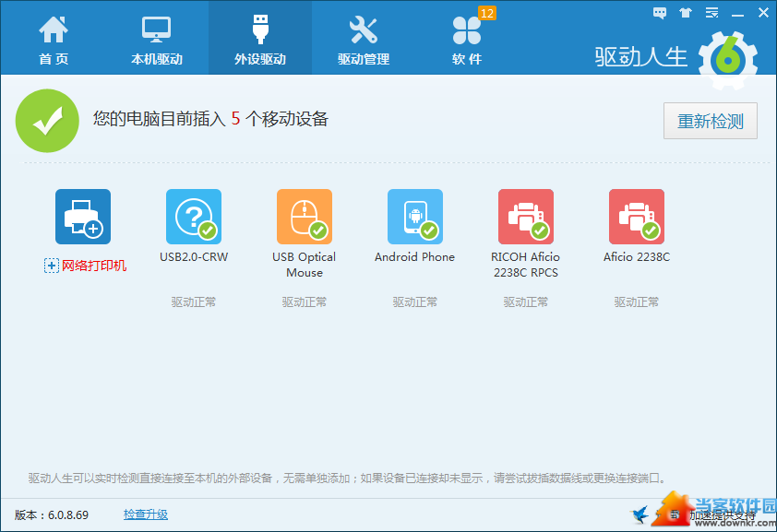Screen dimensions: 777x532
Task: Switch to the 本机驱动 tab
Action: (157, 40)
